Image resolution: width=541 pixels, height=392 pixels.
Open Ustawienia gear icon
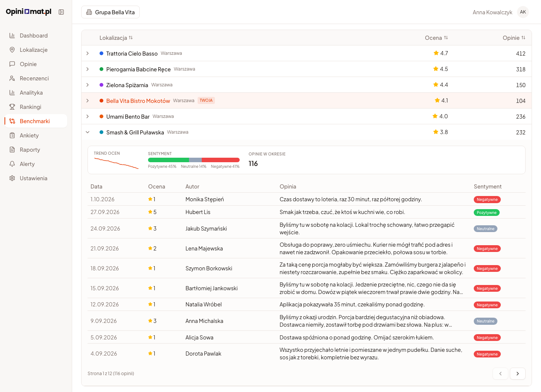[12, 178]
